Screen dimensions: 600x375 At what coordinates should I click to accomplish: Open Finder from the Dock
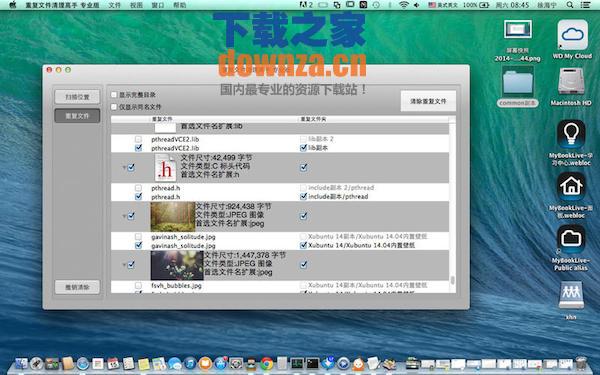[21, 363]
